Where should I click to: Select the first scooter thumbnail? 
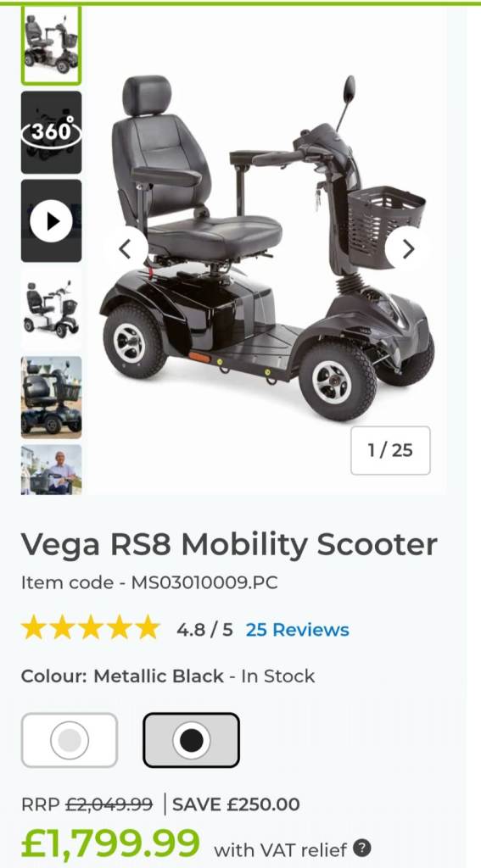click(x=51, y=44)
